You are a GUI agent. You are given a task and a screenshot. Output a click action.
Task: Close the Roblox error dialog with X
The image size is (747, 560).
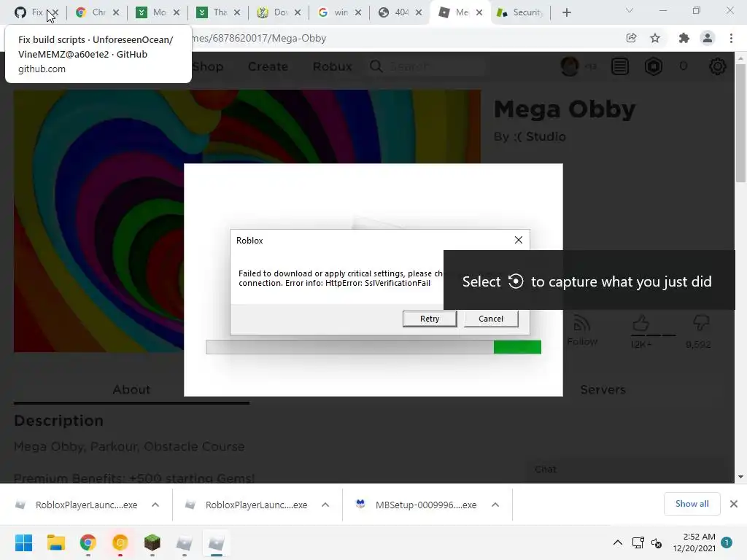click(519, 240)
